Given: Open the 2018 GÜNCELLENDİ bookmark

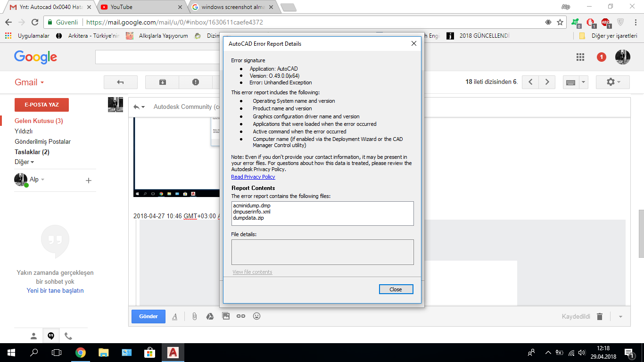Looking at the screenshot, I should (x=478, y=36).
